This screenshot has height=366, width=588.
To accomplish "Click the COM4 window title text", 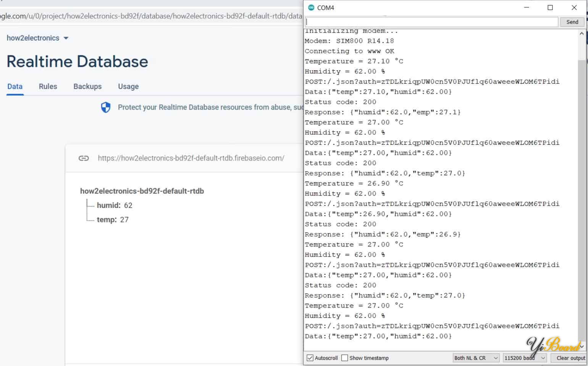I will [x=326, y=8].
